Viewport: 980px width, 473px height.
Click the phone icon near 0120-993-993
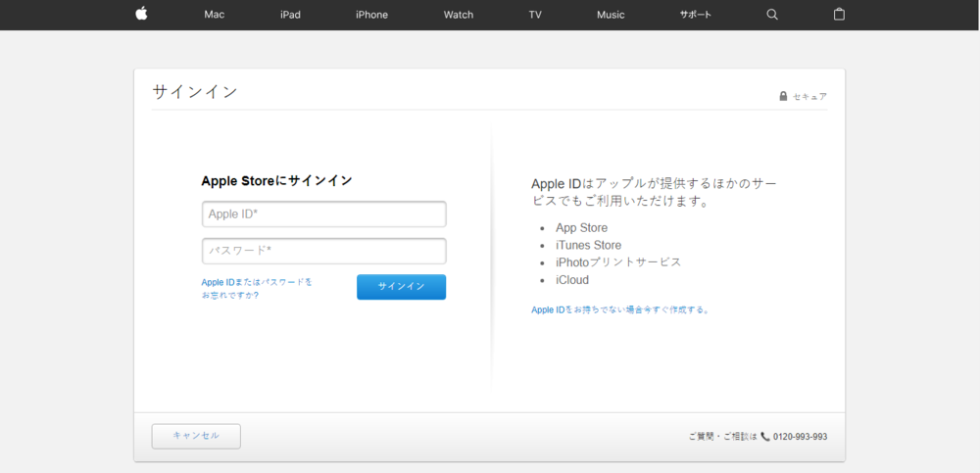(765, 437)
